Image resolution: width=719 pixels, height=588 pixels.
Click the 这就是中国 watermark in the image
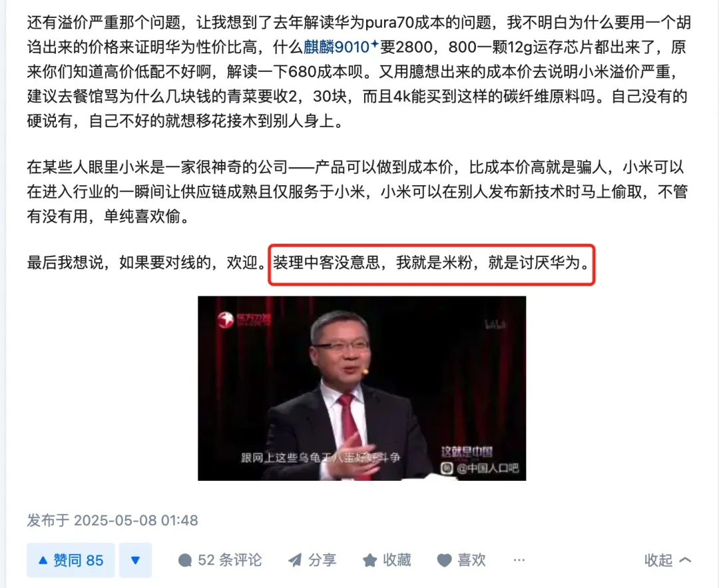pyautogui.click(x=467, y=451)
